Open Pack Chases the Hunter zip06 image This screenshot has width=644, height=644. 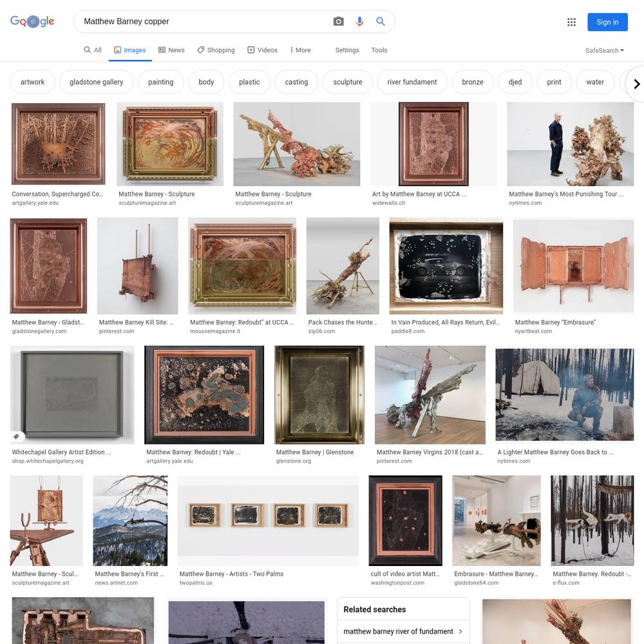(x=343, y=266)
